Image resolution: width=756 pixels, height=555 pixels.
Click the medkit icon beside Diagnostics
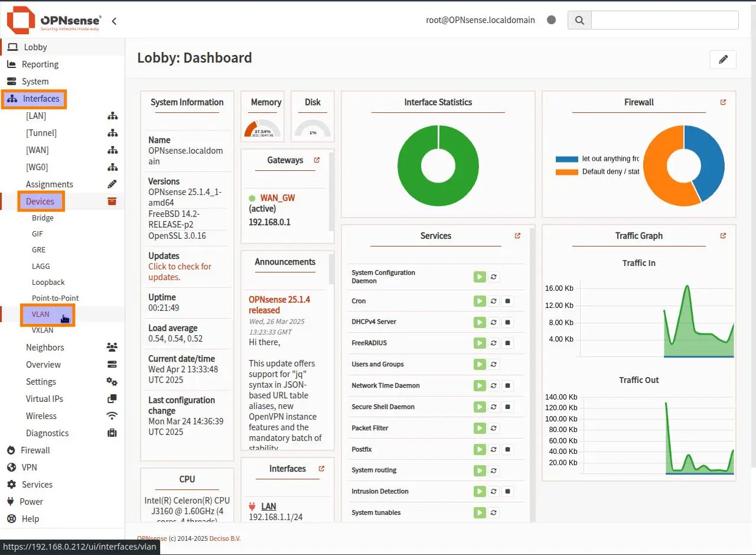tap(112, 433)
